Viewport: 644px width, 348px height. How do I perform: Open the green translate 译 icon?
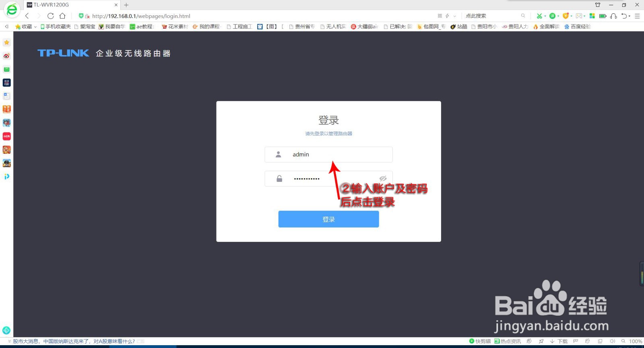click(x=552, y=16)
